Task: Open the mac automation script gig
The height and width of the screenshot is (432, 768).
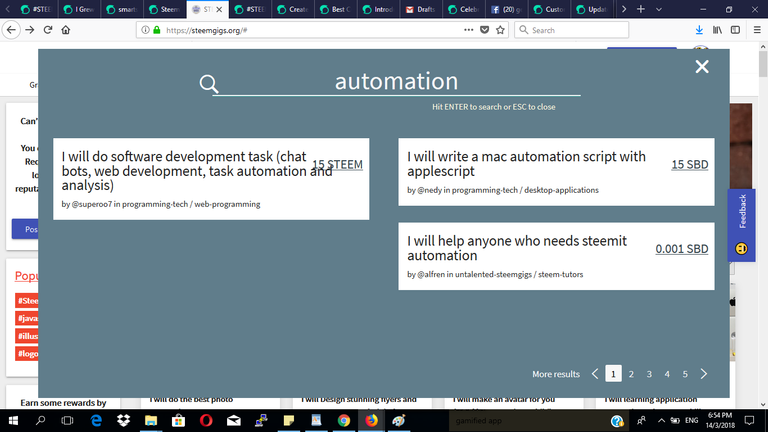Action: [526, 164]
